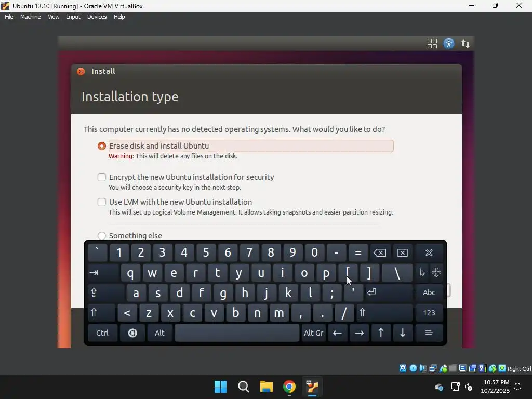Close the on-screen keyboard with the X key
532x399 pixels.
(x=429, y=253)
